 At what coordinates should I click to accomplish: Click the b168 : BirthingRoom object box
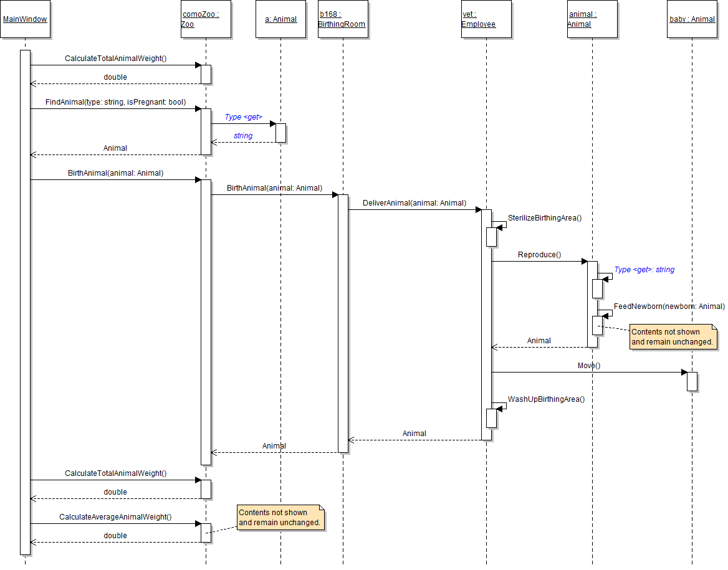[x=343, y=19]
